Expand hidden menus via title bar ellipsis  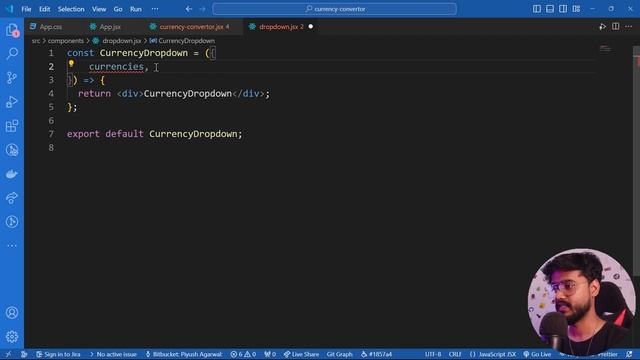pos(155,9)
